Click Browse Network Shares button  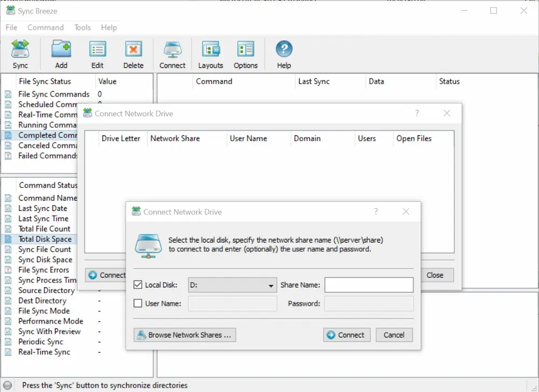click(185, 335)
